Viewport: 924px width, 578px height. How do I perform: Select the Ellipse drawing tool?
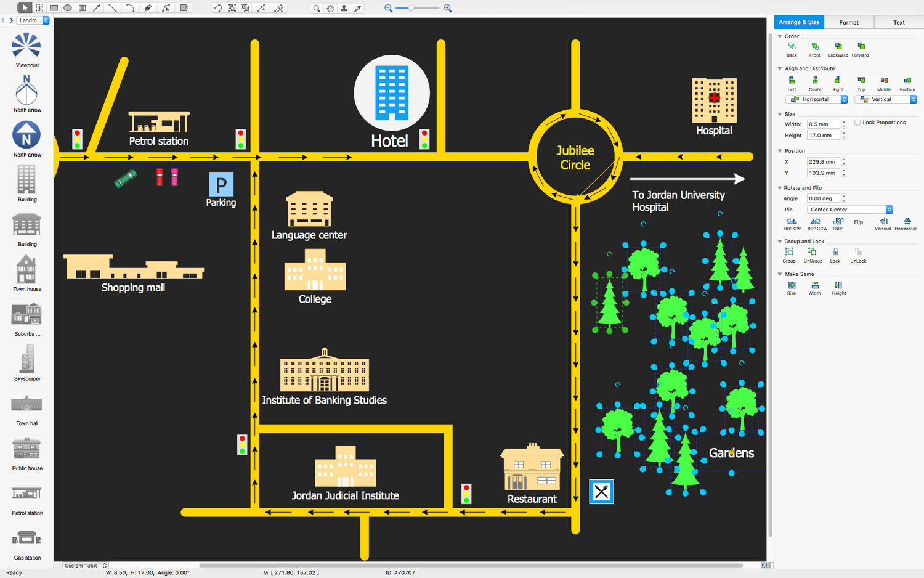[x=68, y=8]
